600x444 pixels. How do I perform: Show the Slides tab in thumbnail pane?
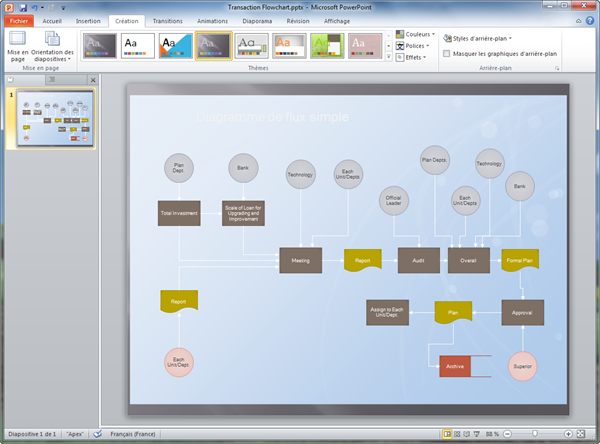[x=11, y=80]
